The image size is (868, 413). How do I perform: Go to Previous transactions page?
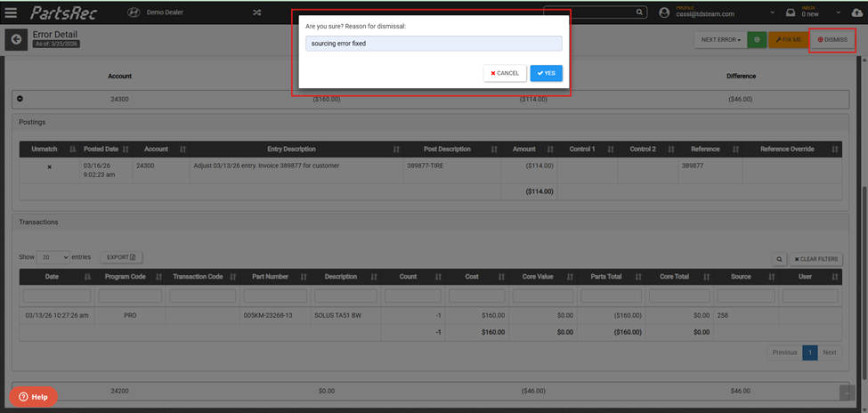[x=784, y=352]
